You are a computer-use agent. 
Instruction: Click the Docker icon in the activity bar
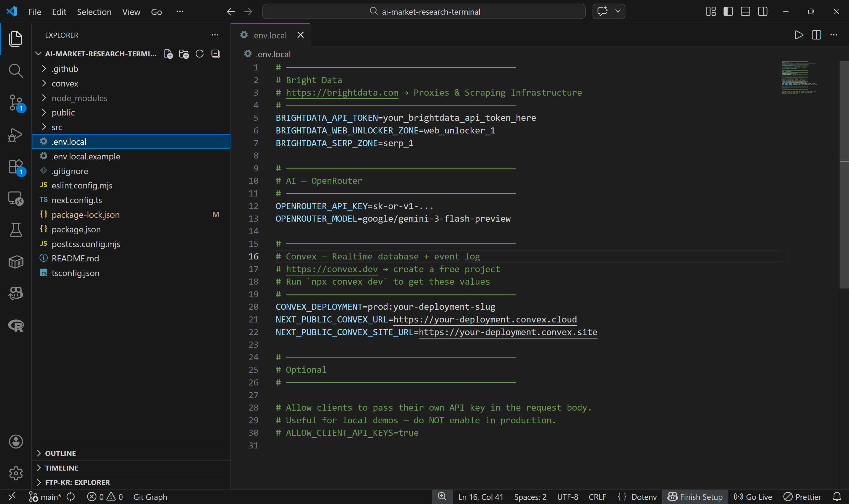[x=16, y=261]
